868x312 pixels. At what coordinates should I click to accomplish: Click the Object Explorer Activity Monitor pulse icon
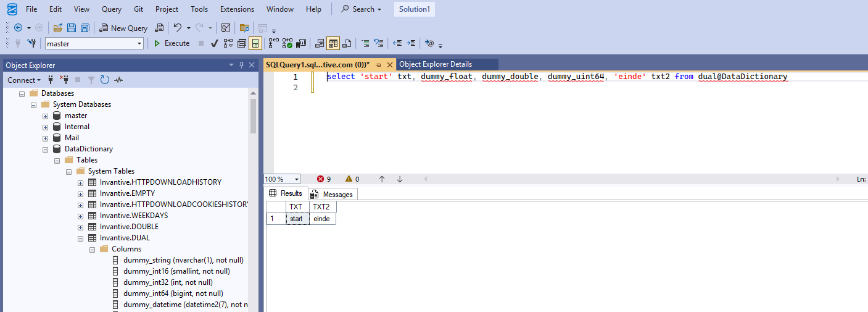click(118, 80)
